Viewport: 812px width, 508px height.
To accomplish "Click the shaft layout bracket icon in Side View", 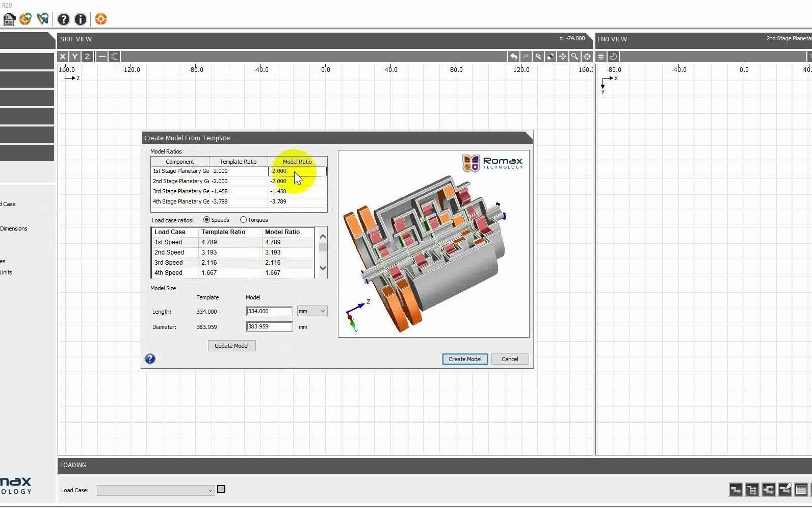I will click(114, 57).
